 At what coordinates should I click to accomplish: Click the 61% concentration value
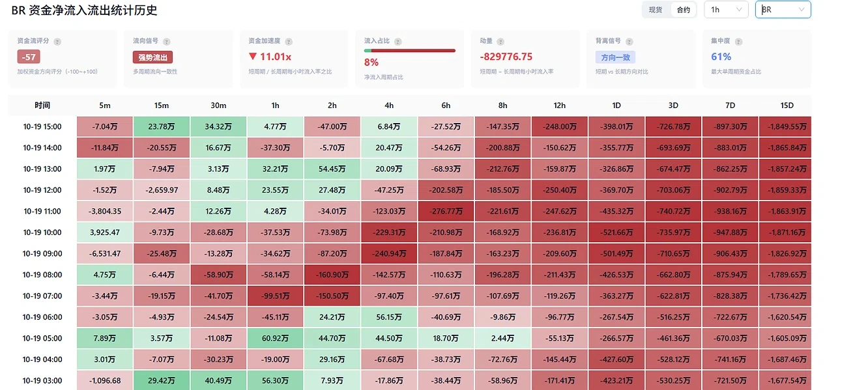tap(721, 57)
